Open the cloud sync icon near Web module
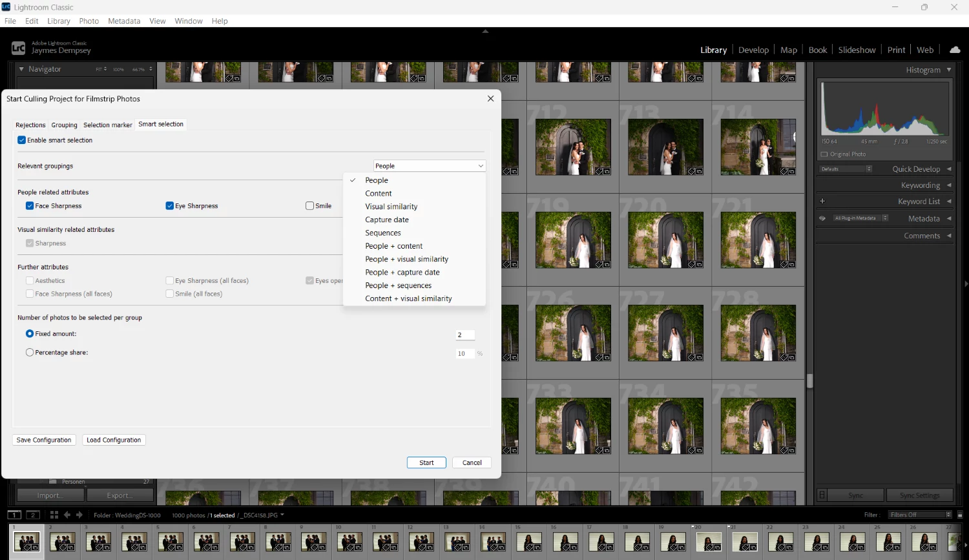The width and height of the screenshot is (969, 560). (955, 49)
